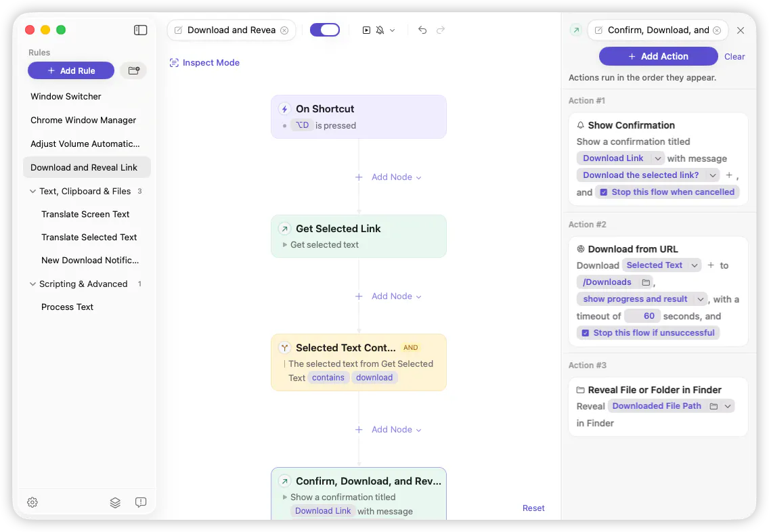Open notification options chevron in toolbar

(x=393, y=30)
